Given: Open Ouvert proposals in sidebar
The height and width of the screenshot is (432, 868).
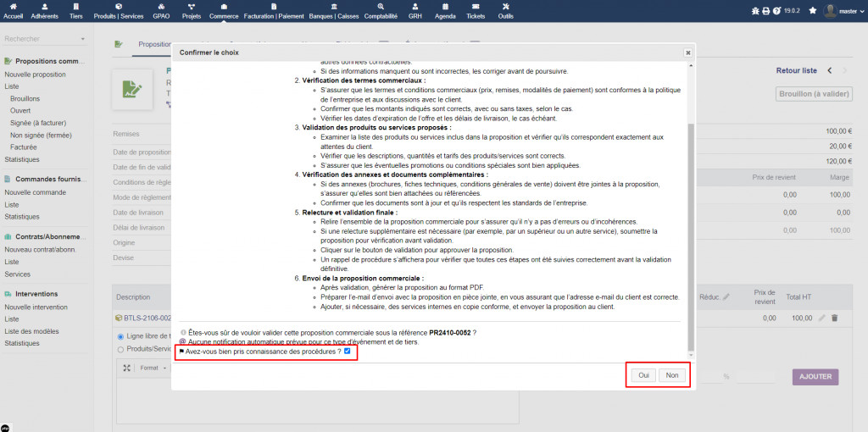Looking at the screenshot, I should tap(20, 111).
